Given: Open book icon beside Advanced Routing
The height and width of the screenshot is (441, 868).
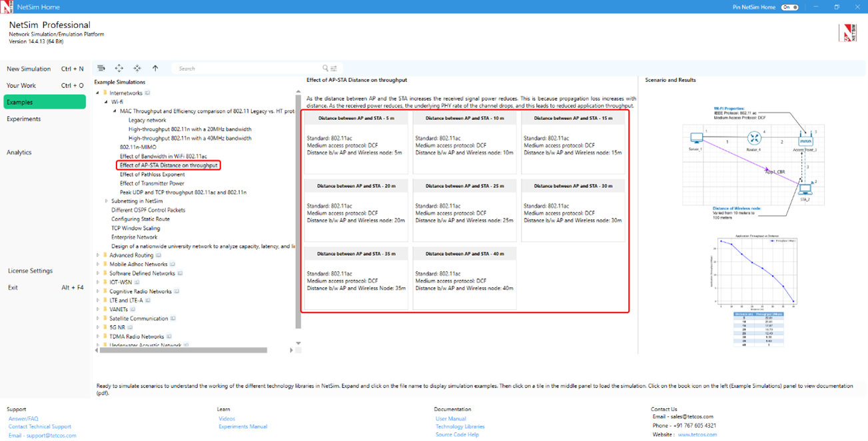Looking at the screenshot, I should pos(159,255).
